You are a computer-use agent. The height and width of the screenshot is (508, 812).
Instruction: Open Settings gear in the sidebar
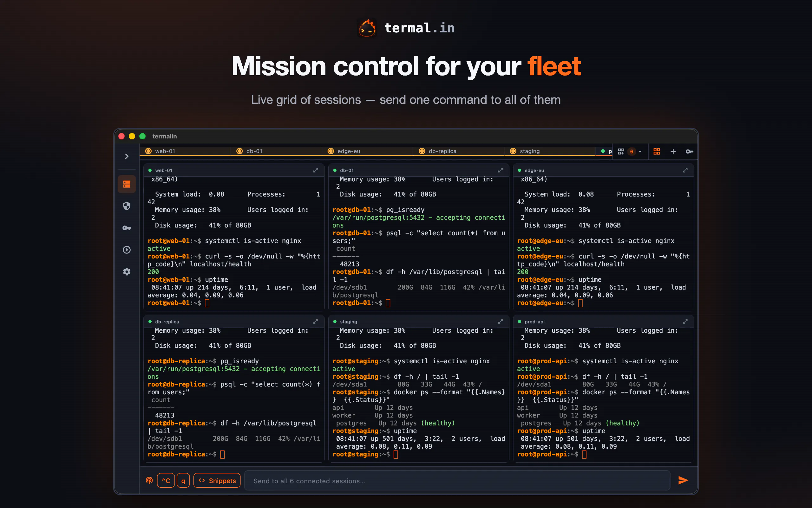click(127, 272)
